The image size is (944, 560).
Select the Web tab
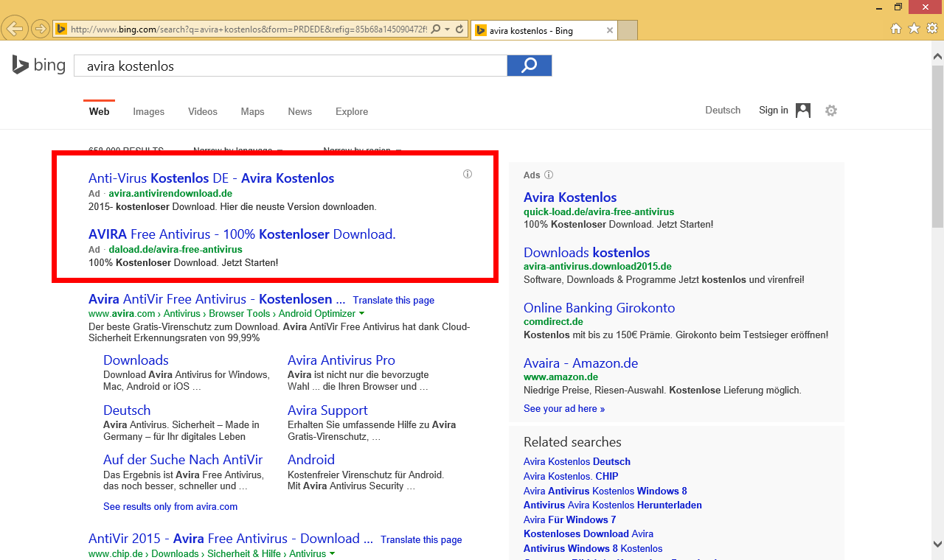tap(99, 111)
